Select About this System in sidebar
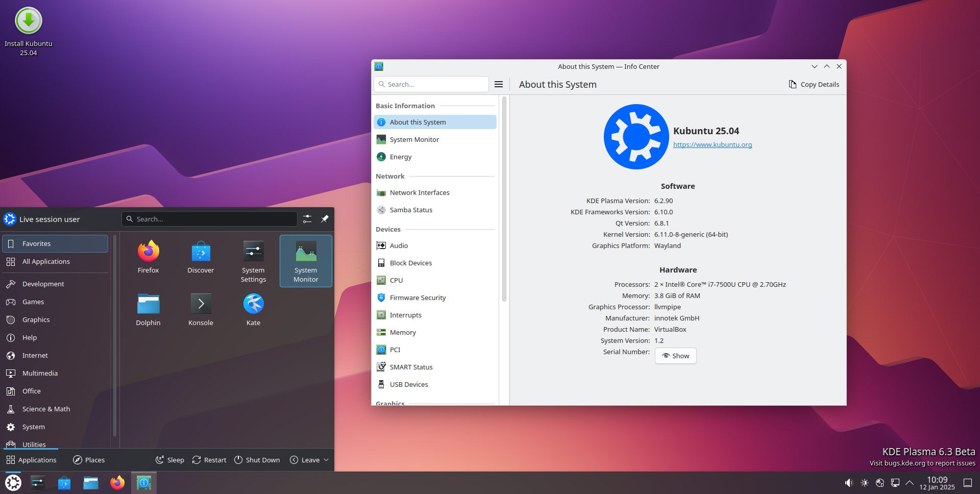Image resolution: width=980 pixels, height=494 pixels. pos(435,122)
